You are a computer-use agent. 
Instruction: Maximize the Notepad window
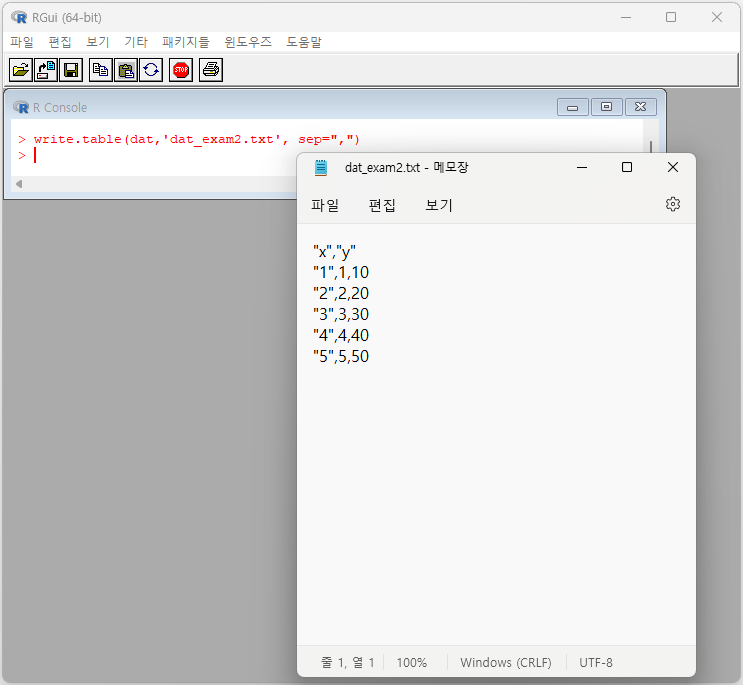[x=627, y=167]
